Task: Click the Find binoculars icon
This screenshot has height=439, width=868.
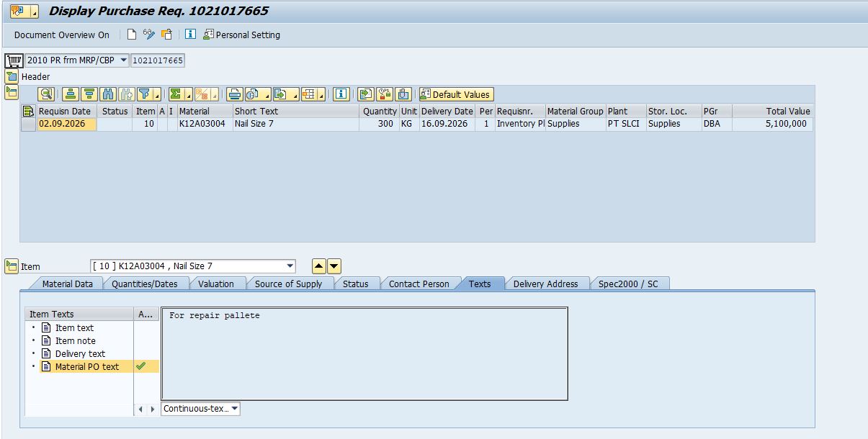Action: (x=108, y=94)
